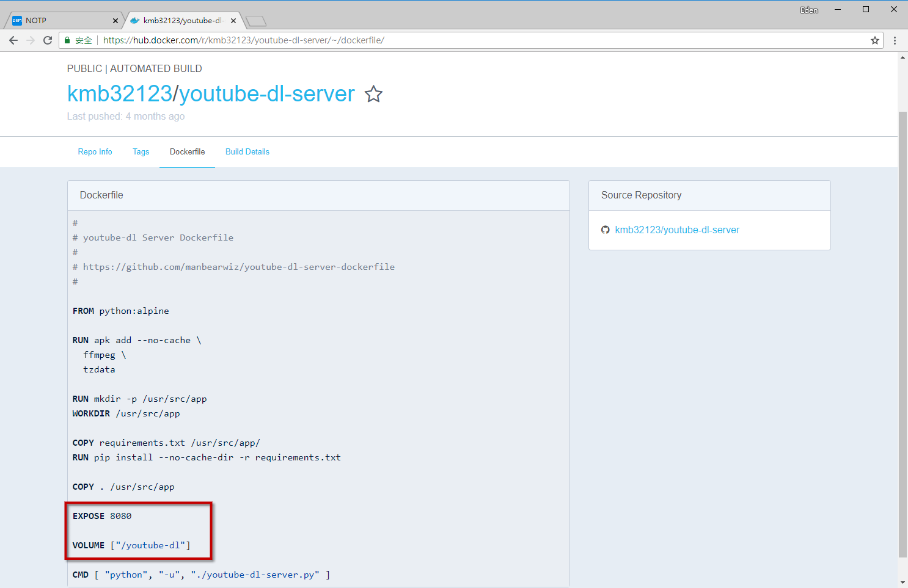Viewport: 908px width, 588px height.
Task: Switch to the NOTP tab
Action: 64,21
